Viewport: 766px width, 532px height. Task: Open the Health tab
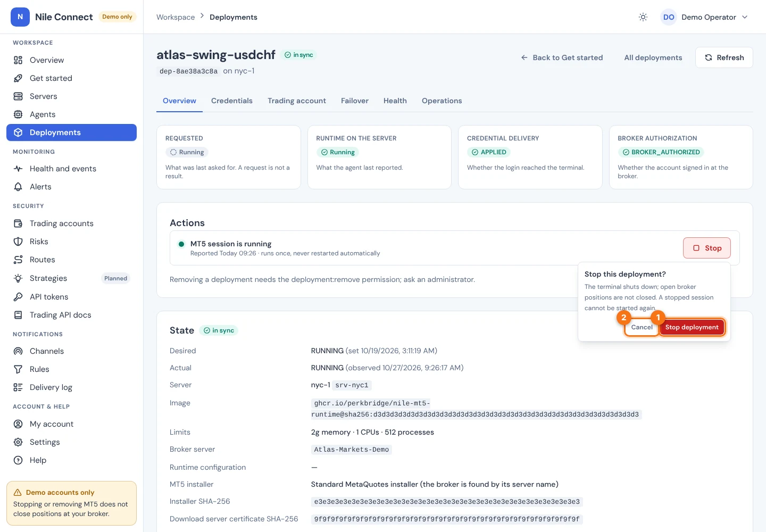(395, 101)
